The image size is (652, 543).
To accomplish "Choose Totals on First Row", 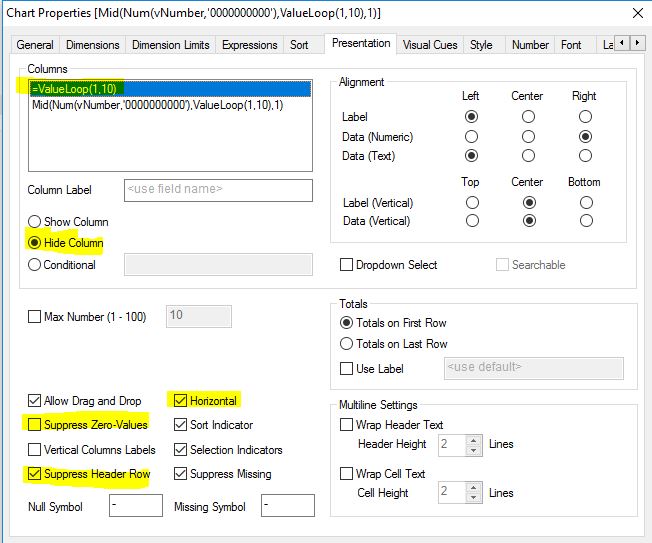I will pyautogui.click(x=346, y=323).
